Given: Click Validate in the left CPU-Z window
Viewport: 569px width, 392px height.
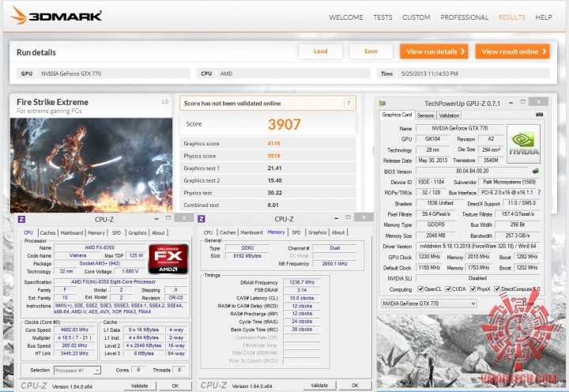Looking at the screenshot, I should 139,386.
